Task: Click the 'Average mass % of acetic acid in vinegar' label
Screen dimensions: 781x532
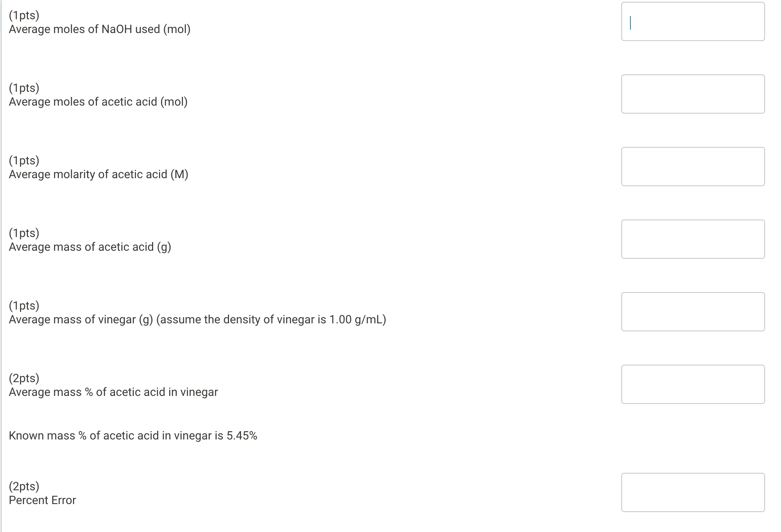Action: click(x=113, y=392)
